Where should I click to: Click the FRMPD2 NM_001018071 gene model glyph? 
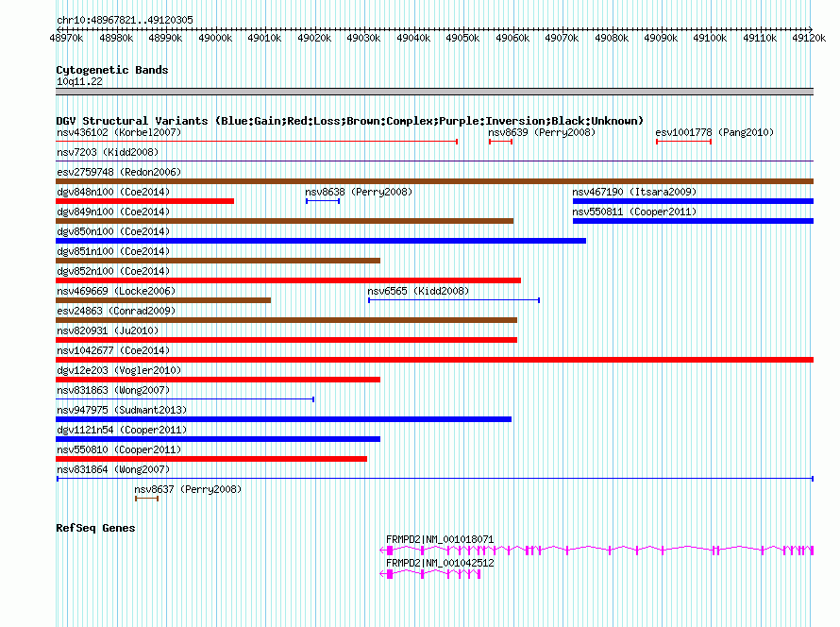coord(596,551)
